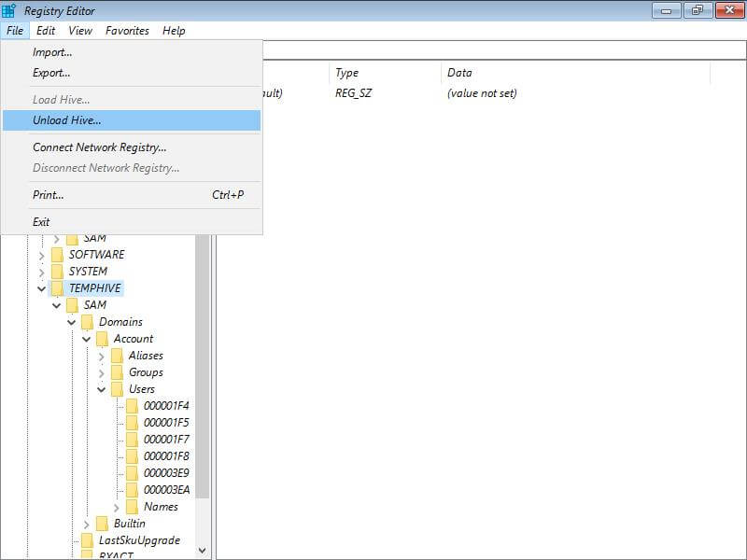The width and height of the screenshot is (747, 560).
Task: Choose Exit from the File menu
Action: pos(132,222)
